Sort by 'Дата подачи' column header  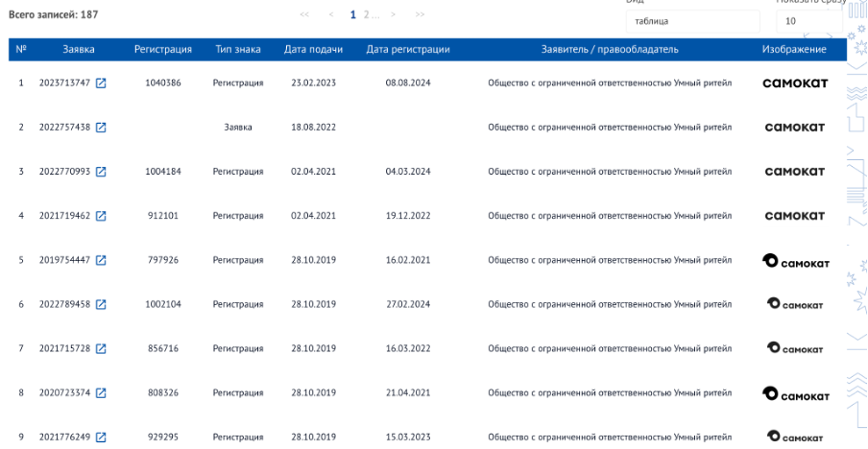[x=313, y=49]
